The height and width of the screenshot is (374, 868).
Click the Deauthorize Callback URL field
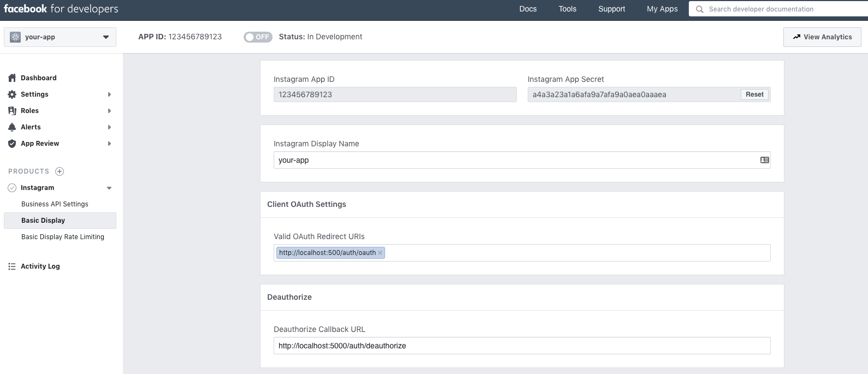(x=522, y=346)
